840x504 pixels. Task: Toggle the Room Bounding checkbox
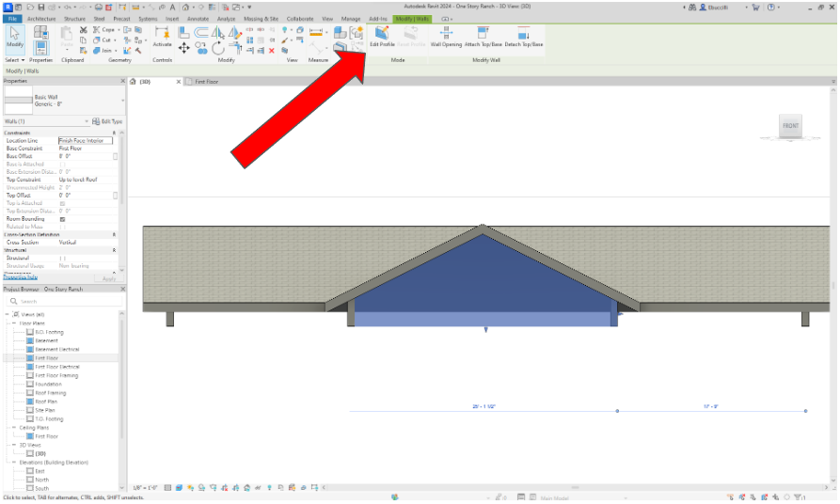(x=62, y=219)
